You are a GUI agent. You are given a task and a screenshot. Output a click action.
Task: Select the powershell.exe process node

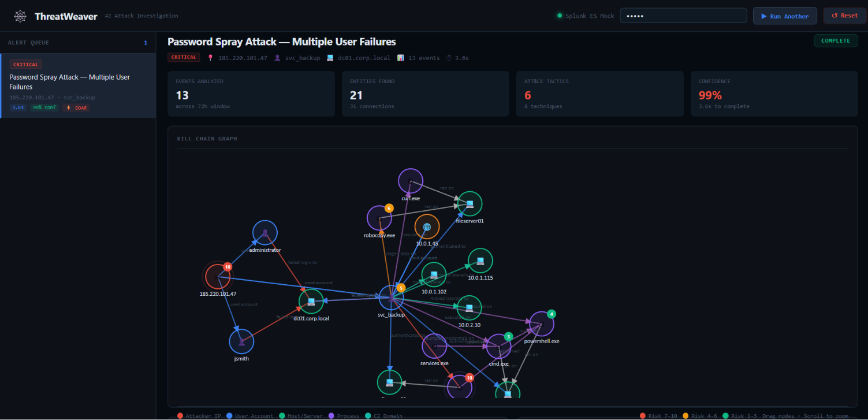click(x=542, y=324)
